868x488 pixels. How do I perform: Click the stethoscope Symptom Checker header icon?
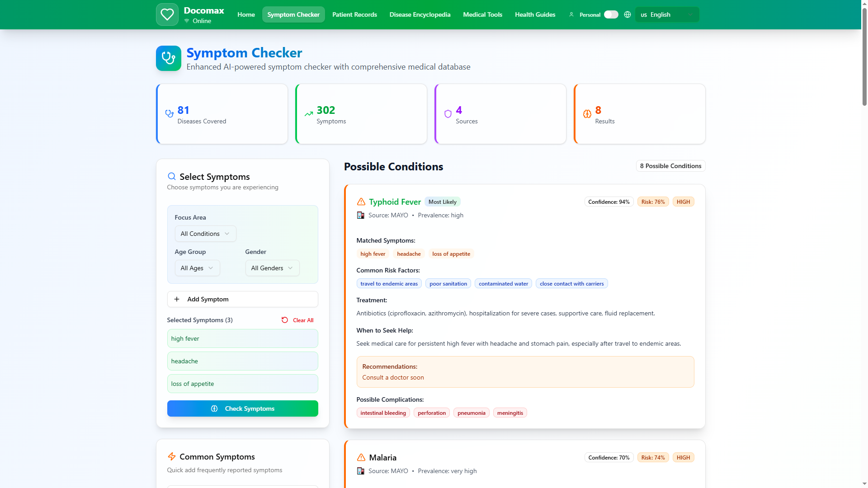tap(168, 58)
